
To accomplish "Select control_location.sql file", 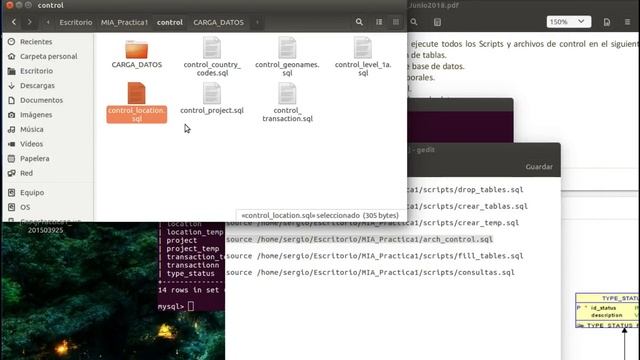I will (x=136, y=102).
